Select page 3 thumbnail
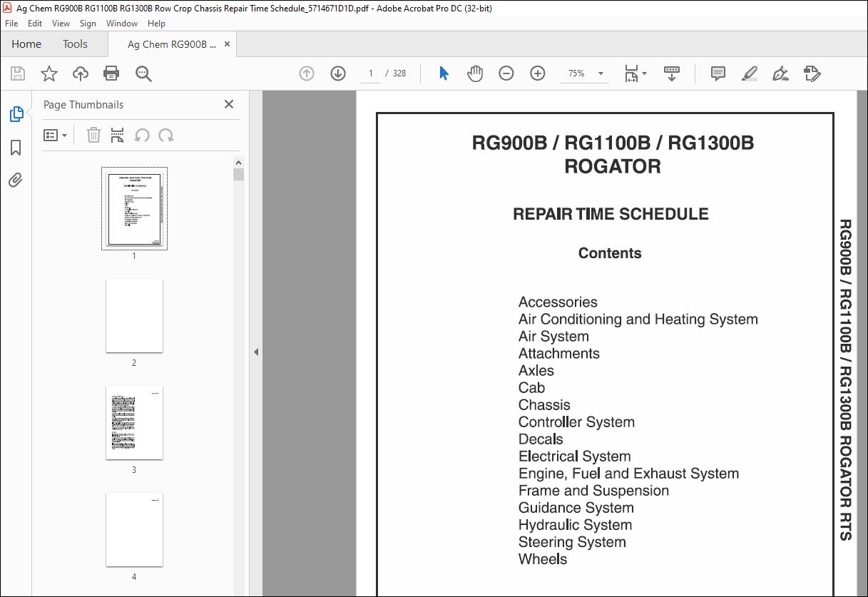The height and width of the screenshot is (597, 868). [x=134, y=422]
